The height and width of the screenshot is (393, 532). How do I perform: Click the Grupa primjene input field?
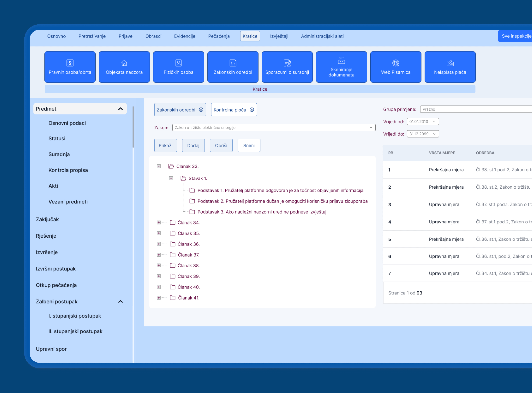point(475,109)
